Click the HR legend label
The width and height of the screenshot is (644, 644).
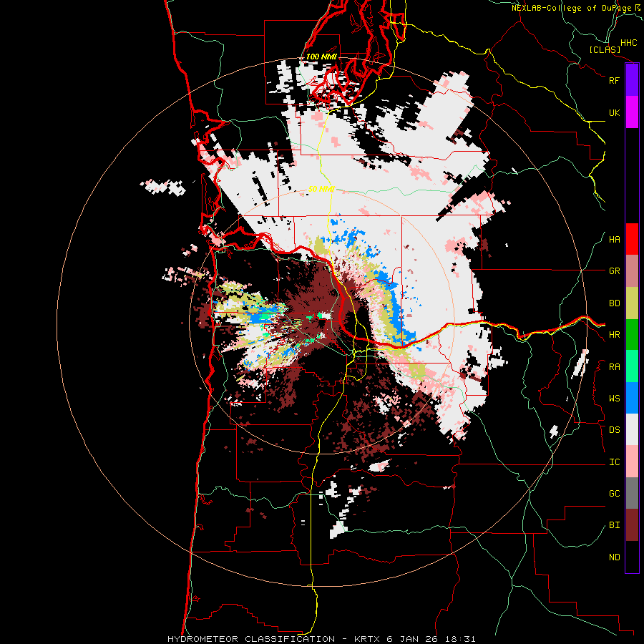point(614,335)
